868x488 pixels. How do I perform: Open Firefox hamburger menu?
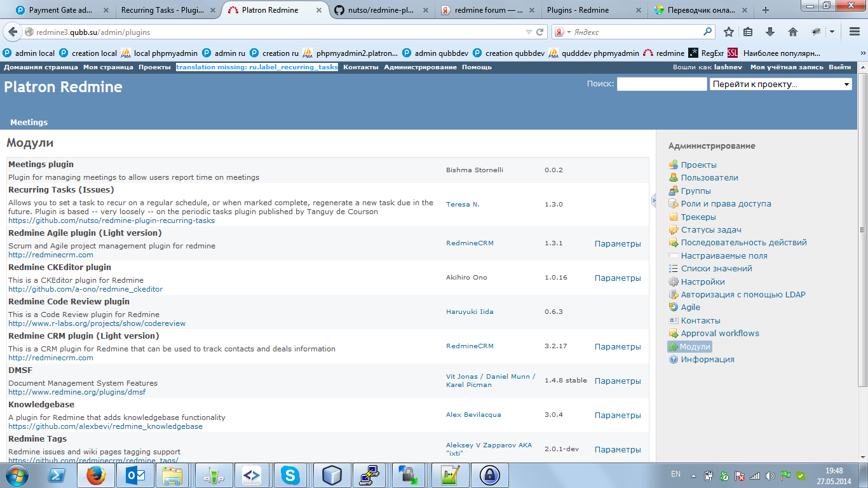click(855, 32)
